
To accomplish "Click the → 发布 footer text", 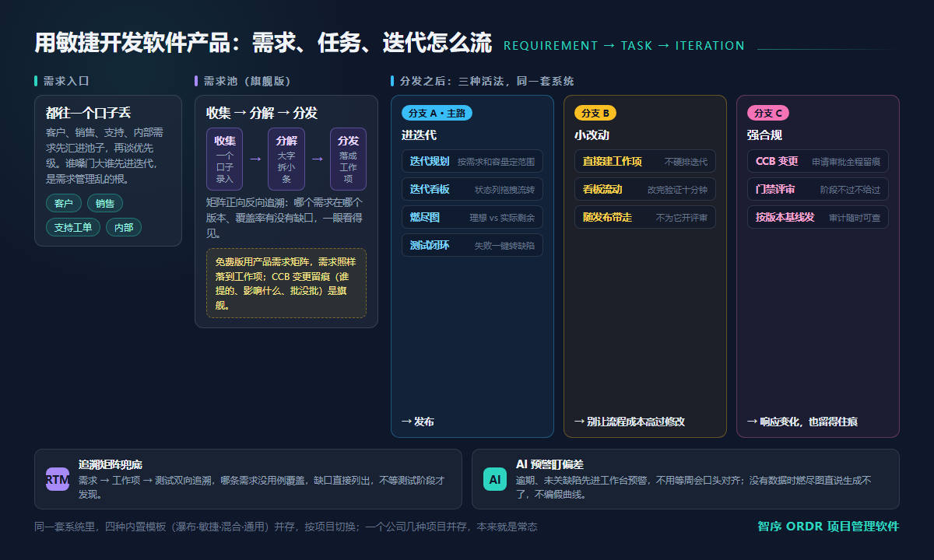I will (418, 422).
